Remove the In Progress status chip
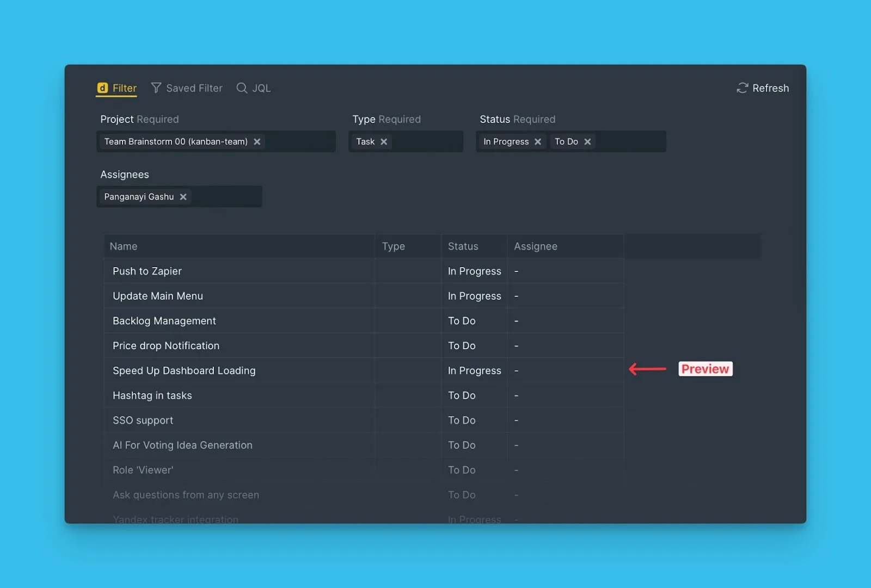 coord(538,142)
